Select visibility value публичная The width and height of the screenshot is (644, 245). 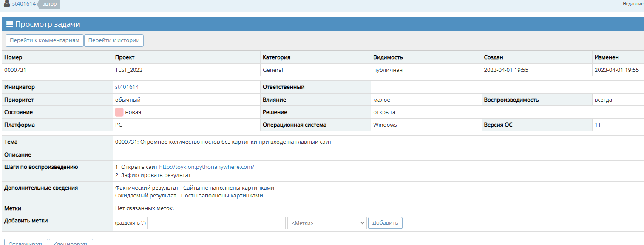[x=388, y=70]
